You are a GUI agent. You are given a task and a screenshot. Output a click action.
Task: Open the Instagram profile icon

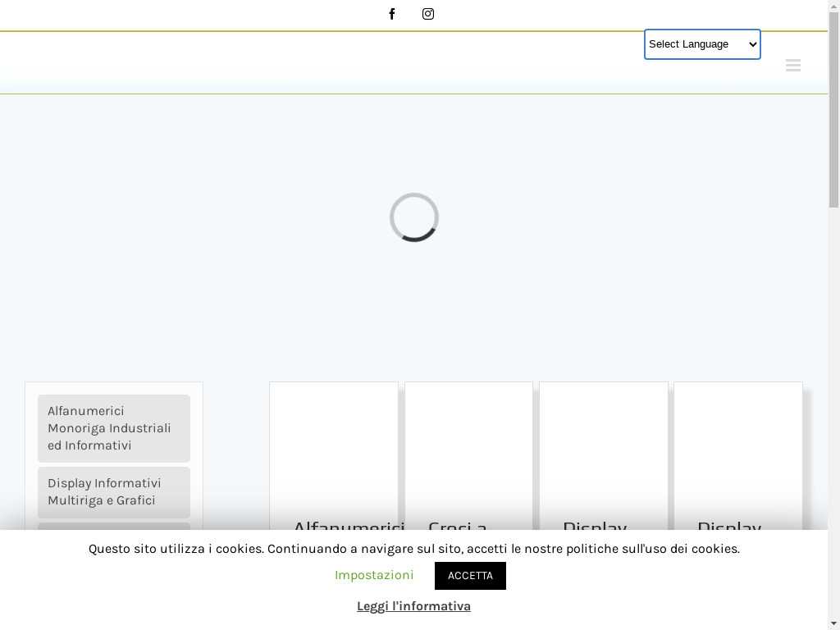(428, 14)
